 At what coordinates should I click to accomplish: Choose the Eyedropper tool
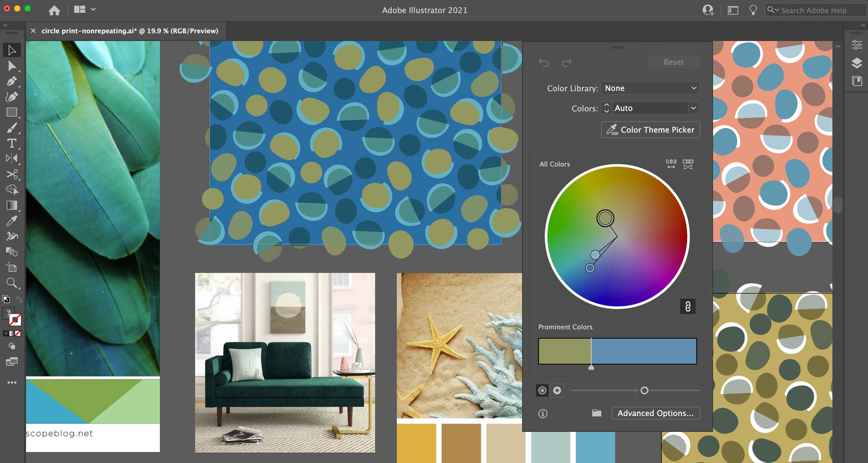pos(12,221)
